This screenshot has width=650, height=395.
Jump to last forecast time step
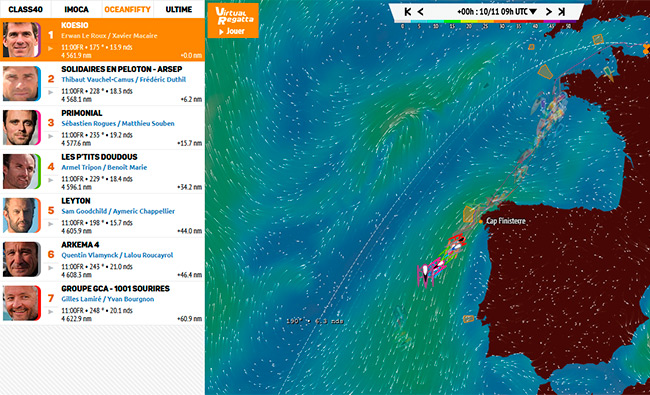[x=561, y=12]
